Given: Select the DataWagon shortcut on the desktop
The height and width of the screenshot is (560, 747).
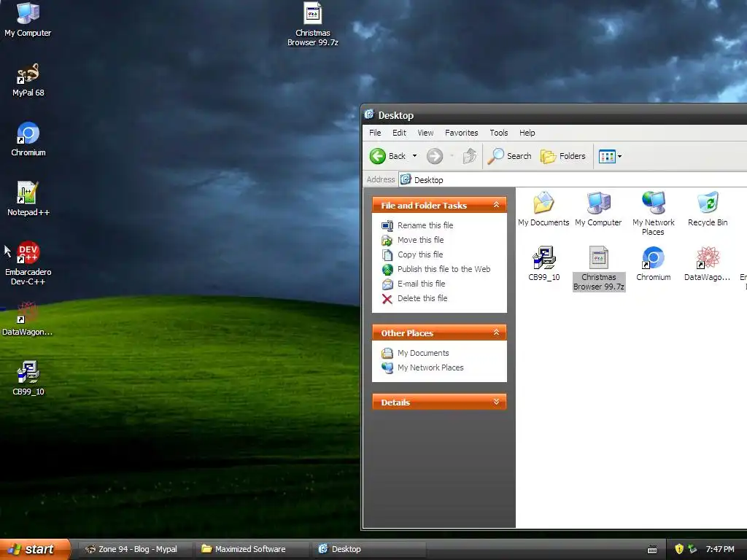Looking at the screenshot, I should 27,319.
